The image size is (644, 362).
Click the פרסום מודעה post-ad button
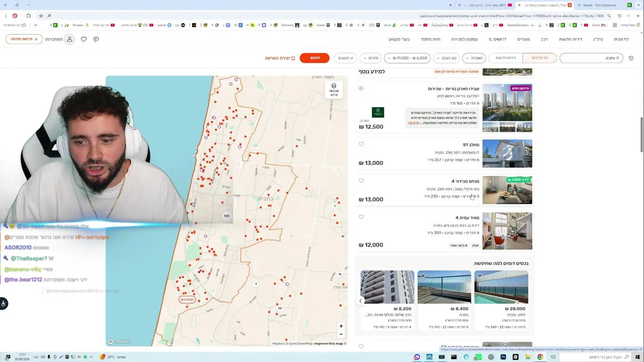[x=24, y=39]
